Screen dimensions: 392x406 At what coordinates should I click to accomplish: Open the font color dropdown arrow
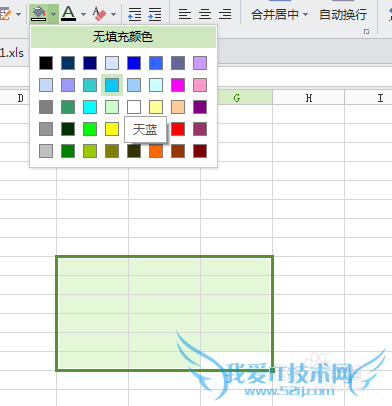[84, 14]
